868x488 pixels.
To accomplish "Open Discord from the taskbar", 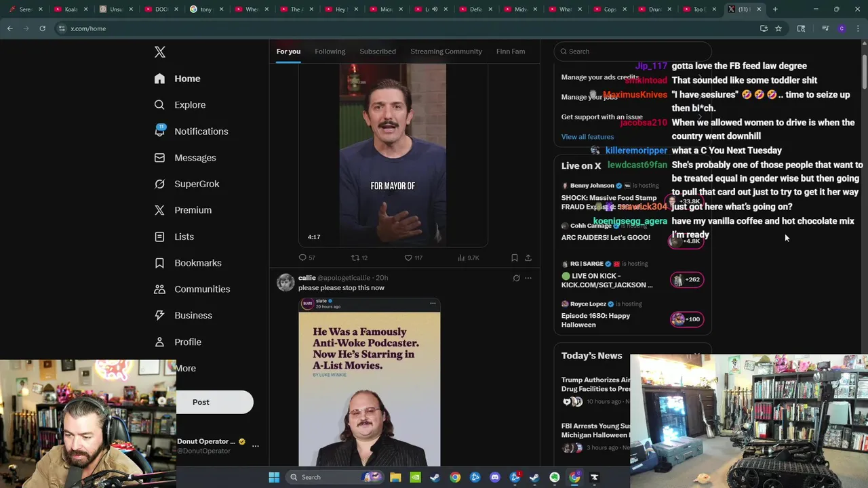I will [495, 477].
